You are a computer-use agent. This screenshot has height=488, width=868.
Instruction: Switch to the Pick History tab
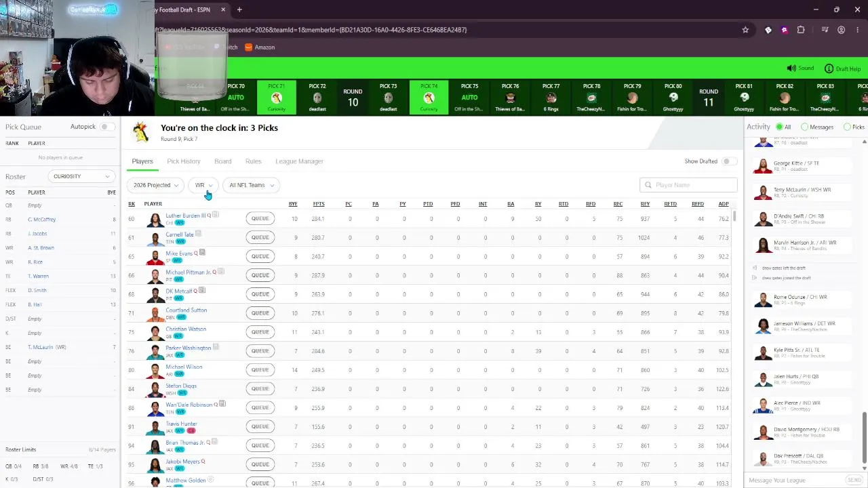tap(184, 161)
